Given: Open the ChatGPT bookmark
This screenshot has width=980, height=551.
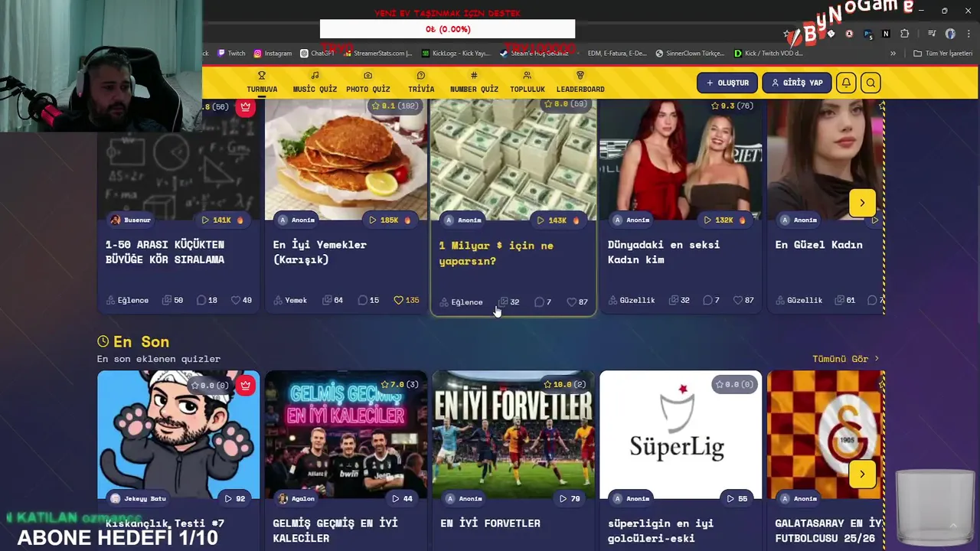Looking at the screenshot, I should (x=317, y=54).
